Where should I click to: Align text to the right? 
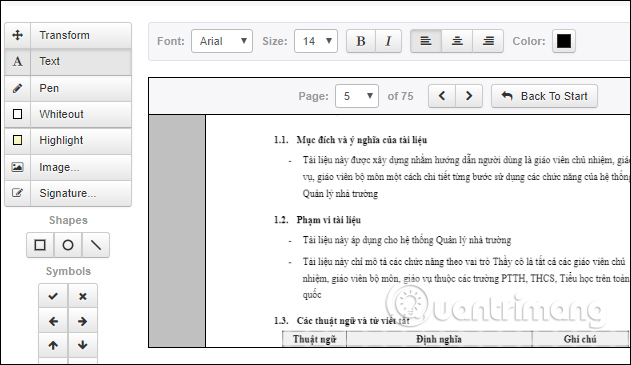pos(488,41)
